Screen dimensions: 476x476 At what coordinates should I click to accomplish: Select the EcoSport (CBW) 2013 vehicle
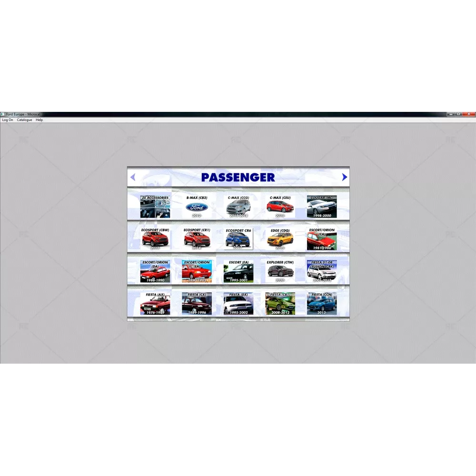(155, 239)
